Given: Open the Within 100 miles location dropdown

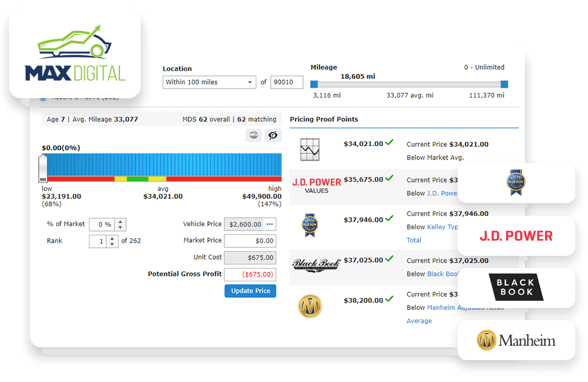Looking at the screenshot, I should 209,82.
